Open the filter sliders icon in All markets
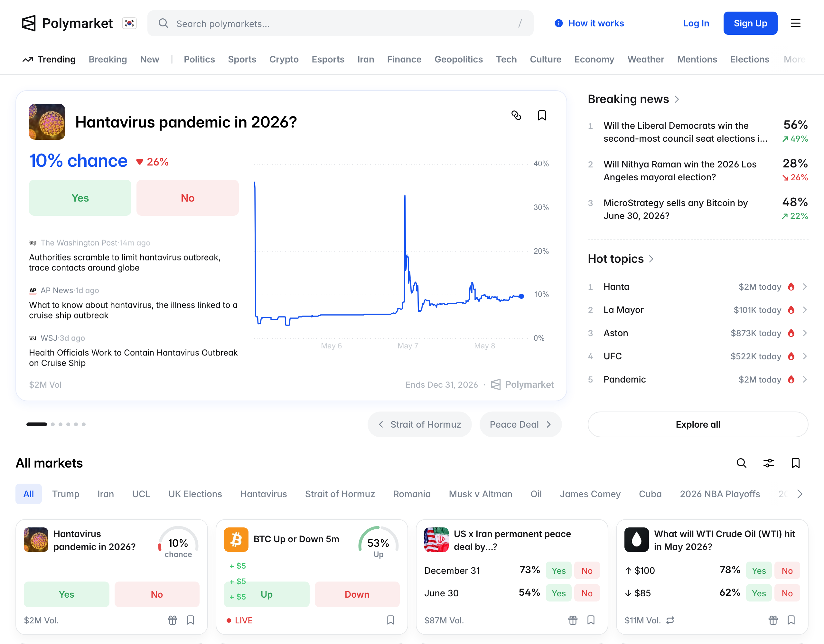This screenshot has height=644, width=824. click(769, 463)
